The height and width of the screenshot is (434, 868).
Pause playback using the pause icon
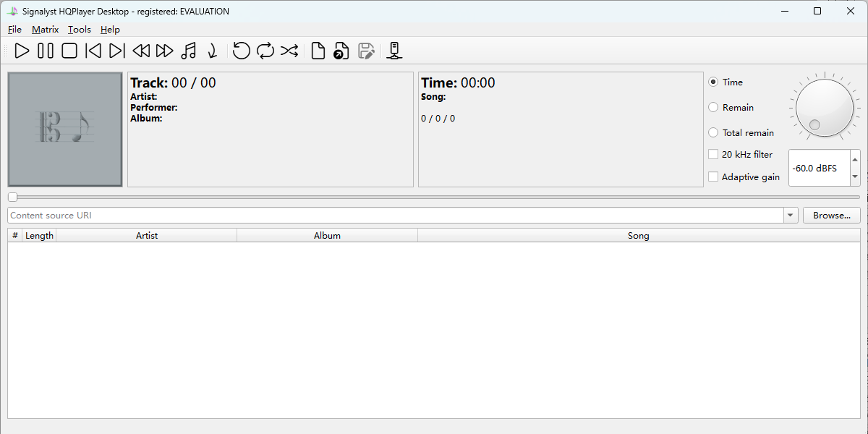[46, 51]
